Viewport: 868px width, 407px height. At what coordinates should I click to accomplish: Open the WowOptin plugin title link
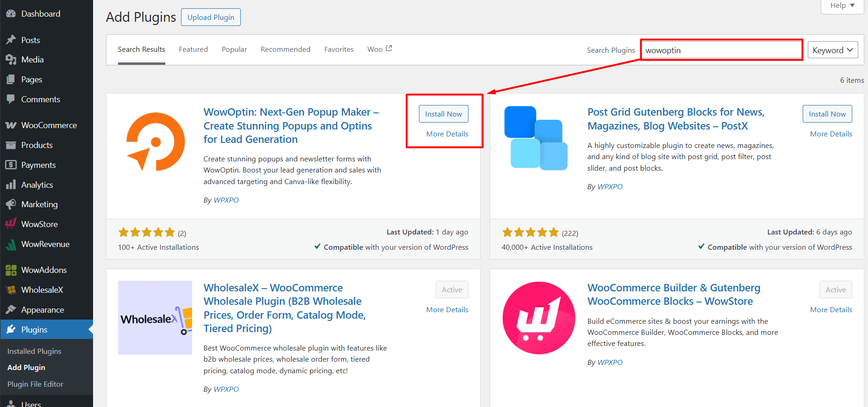coord(291,126)
